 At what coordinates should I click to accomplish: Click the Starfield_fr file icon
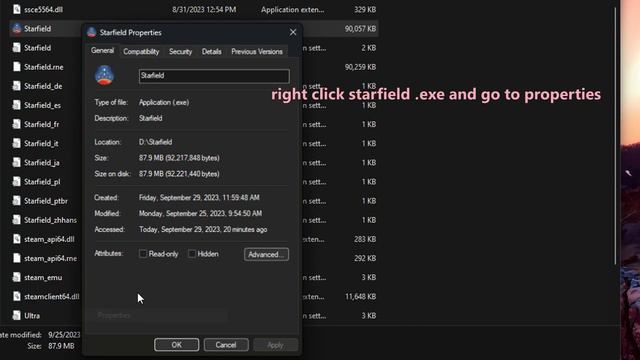(16, 124)
